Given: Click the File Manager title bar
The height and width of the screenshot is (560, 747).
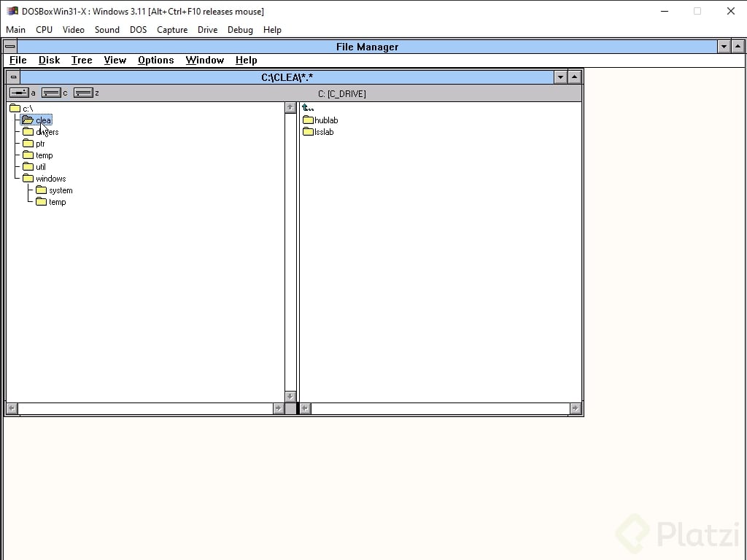Looking at the screenshot, I should pyautogui.click(x=367, y=47).
